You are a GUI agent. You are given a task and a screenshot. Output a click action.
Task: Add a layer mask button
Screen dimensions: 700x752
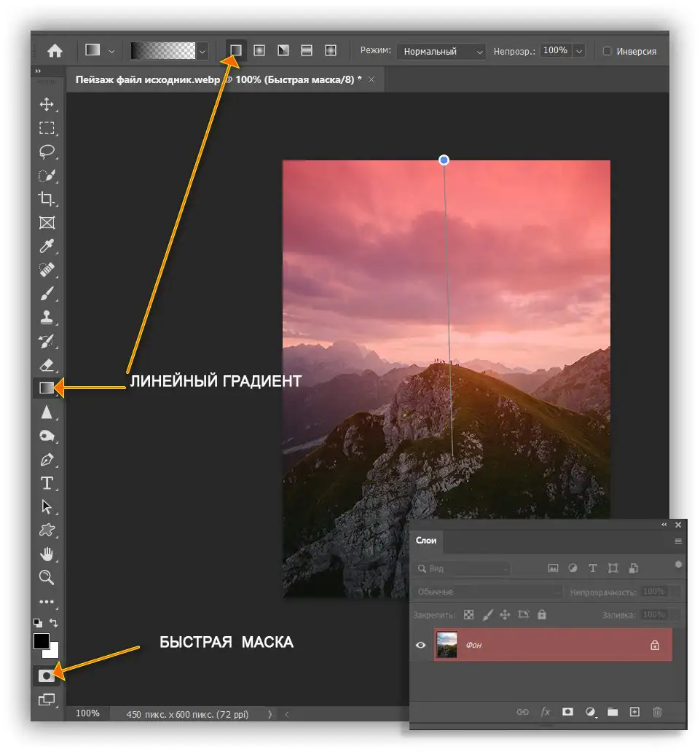(x=567, y=712)
